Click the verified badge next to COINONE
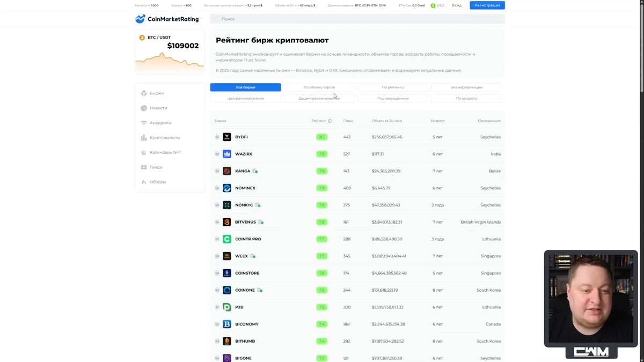644x362 pixels. coord(260,290)
